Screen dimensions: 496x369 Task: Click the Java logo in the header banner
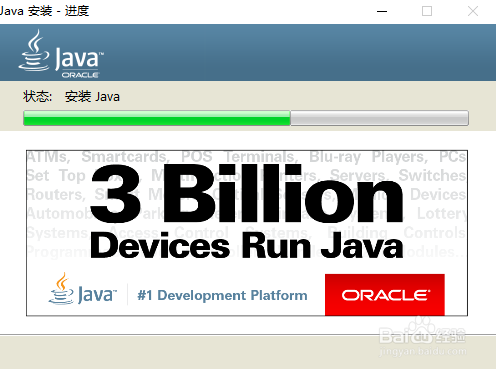(61, 54)
